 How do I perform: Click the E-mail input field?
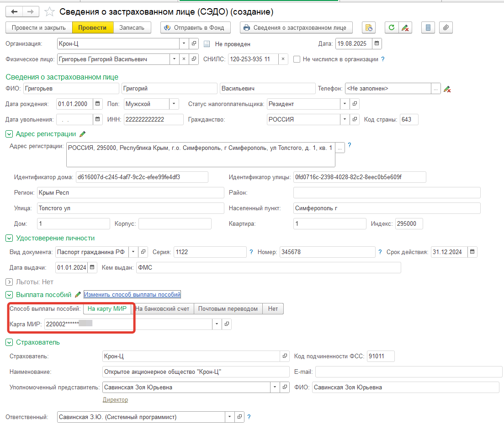[x=409, y=372]
